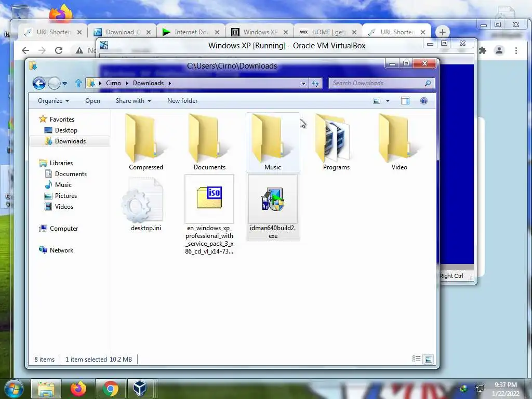Select Network in navigation pane
The width and height of the screenshot is (532, 399).
point(61,250)
